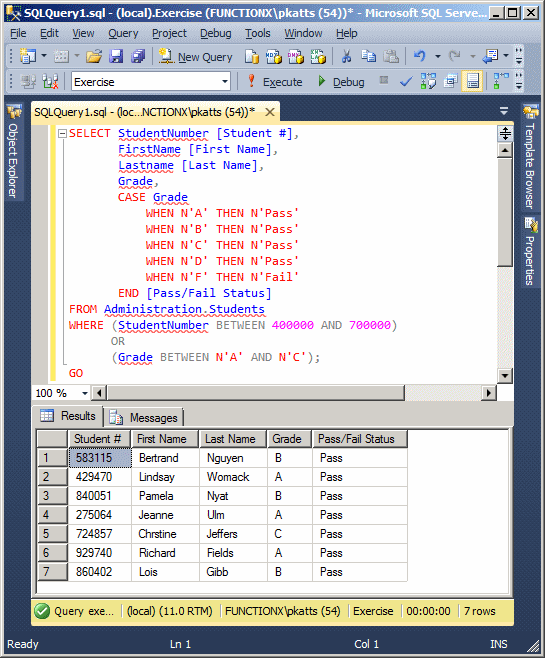Click the Undo arrow icon
This screenshot has height=658, width=545.
click(419, 56)
